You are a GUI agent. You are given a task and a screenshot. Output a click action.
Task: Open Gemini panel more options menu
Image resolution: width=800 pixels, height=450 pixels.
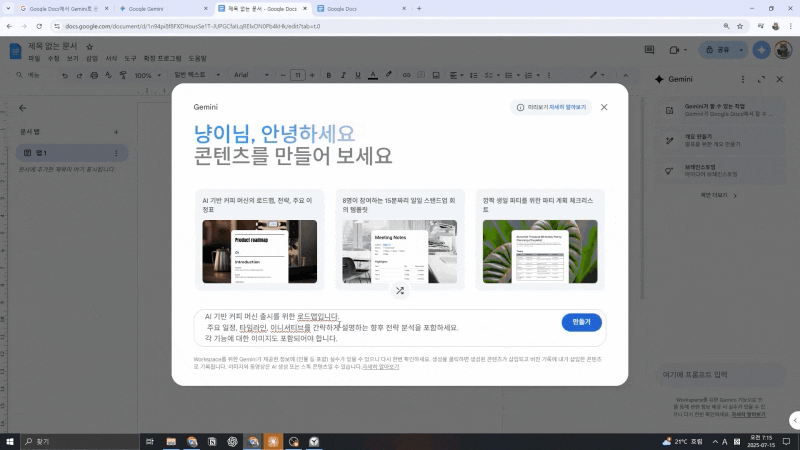click(743, 80)
